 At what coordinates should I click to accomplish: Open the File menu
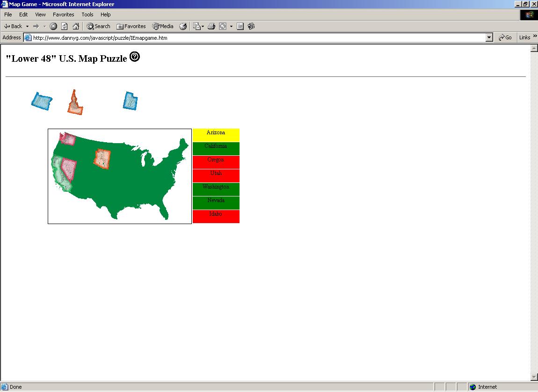click(8, 15)
